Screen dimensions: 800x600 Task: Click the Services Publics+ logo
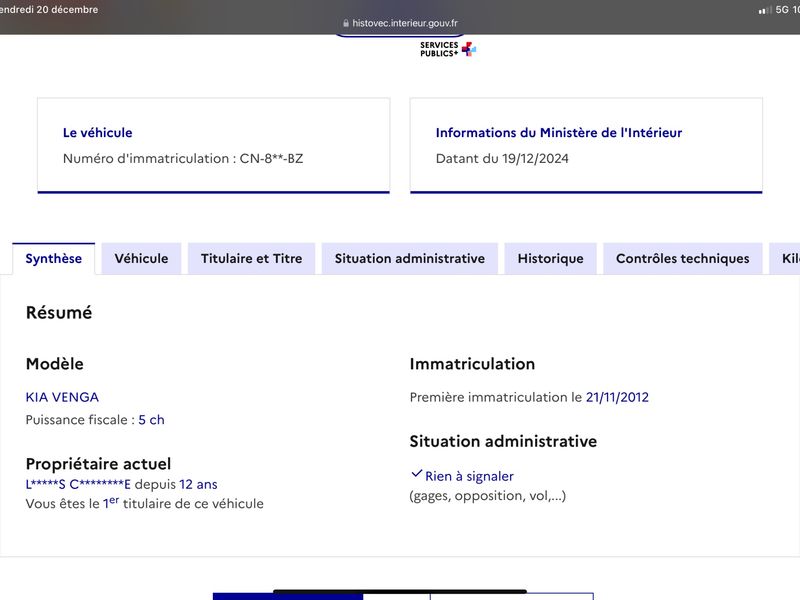pyautogui.click(x=448, y=49)
